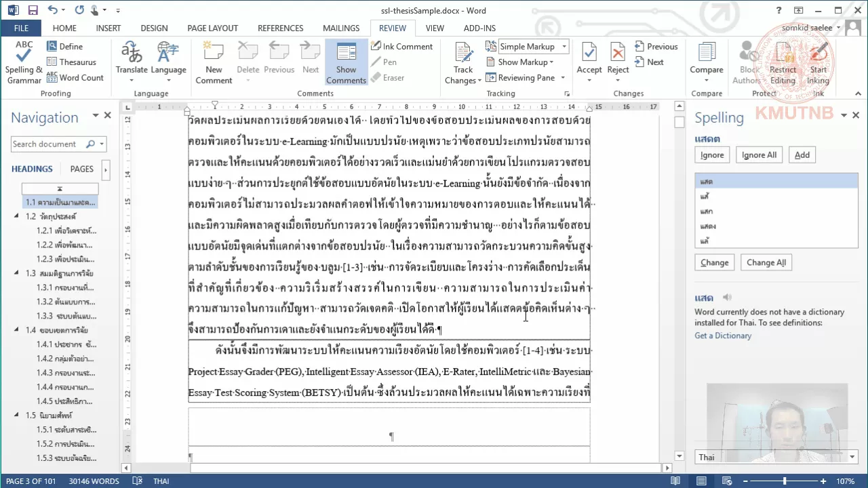Open the Translate menu
The height and width of the screenshot is (488, 868).
pos(132,62)
